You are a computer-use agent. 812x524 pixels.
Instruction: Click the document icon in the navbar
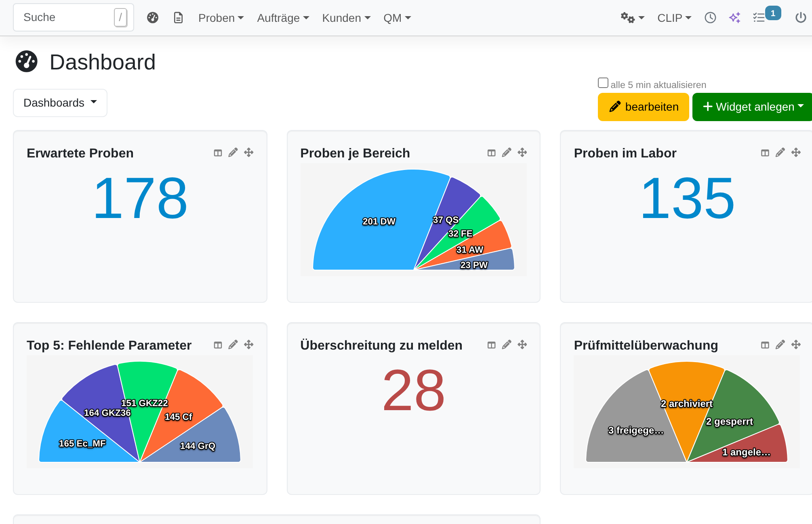[x=178, y=18]
